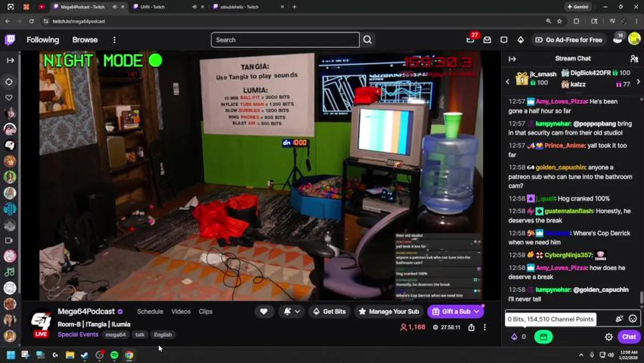Click Go Ad-Free for Free button
Screen dimensions: 644x363
568,40
